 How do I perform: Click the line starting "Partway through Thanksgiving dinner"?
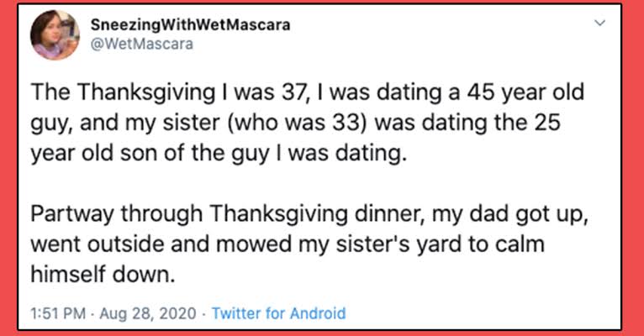pos(309,213)
